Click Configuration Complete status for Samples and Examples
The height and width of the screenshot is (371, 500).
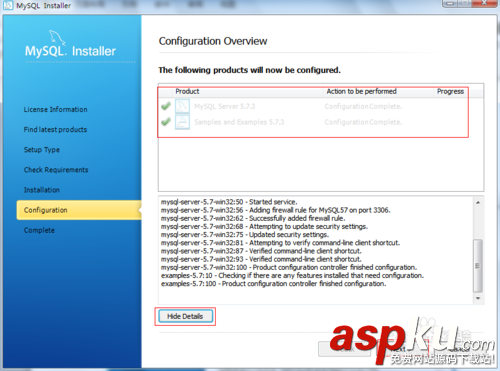click(x=363, y=122)
